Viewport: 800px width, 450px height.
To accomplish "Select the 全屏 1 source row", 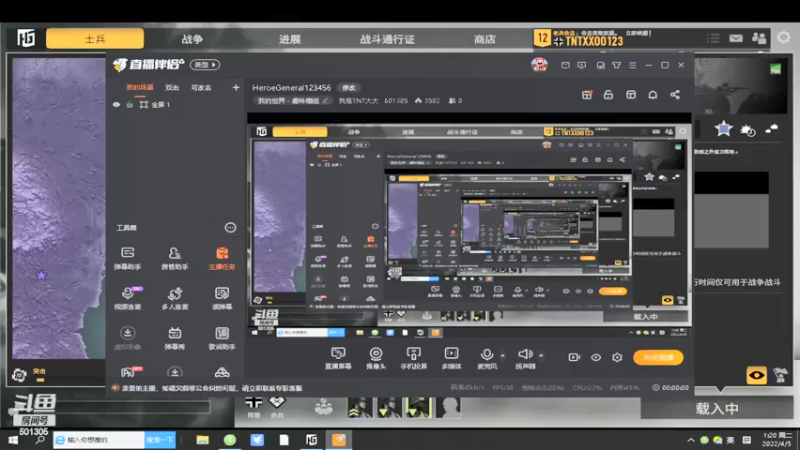I will pyautogui.click(x=175, y=105).
